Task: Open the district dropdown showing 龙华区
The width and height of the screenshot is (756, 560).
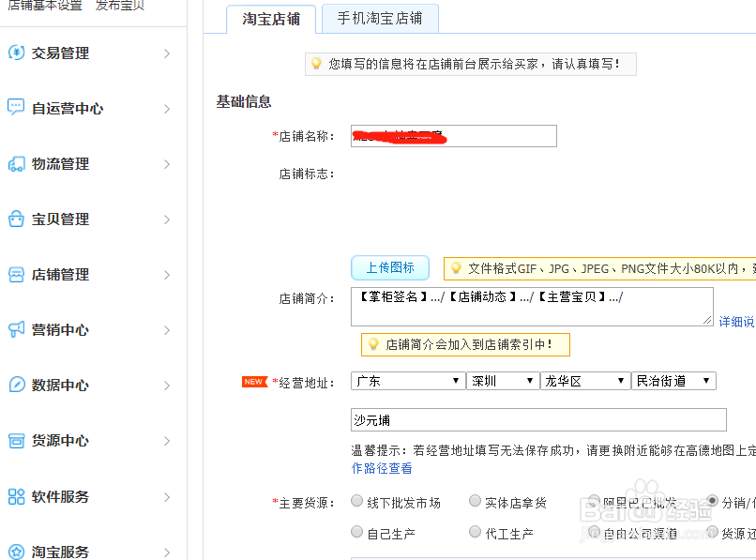Action: pos(585,381)
